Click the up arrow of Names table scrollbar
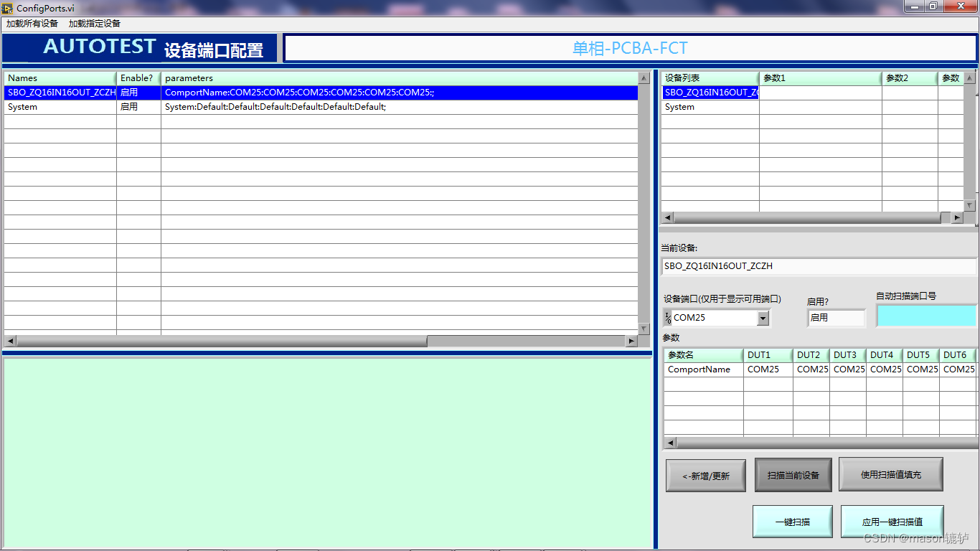This screenshot has height=551, width=980. (x=644, y=78)
